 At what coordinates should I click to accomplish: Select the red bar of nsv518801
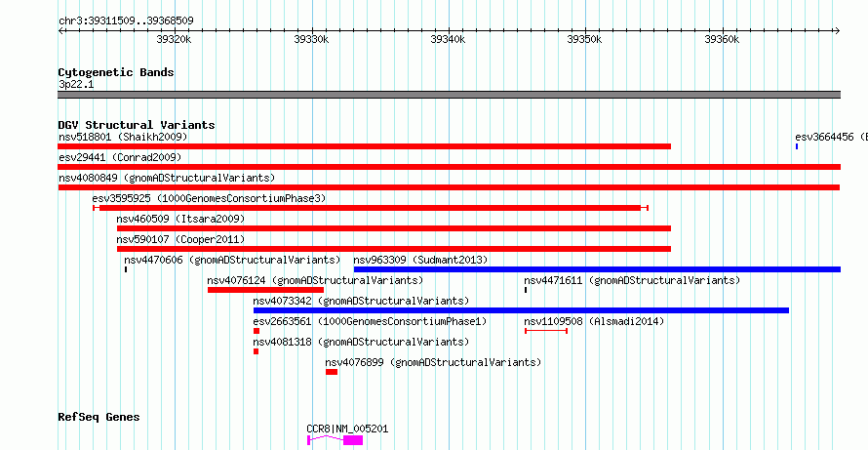(364, 146)
